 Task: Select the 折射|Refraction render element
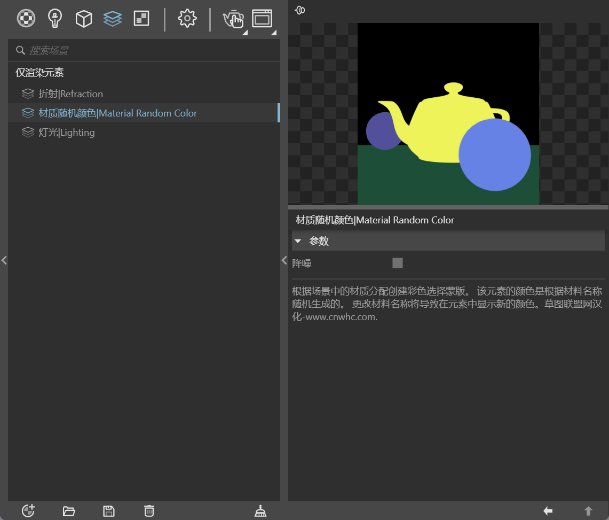[144, 94]
